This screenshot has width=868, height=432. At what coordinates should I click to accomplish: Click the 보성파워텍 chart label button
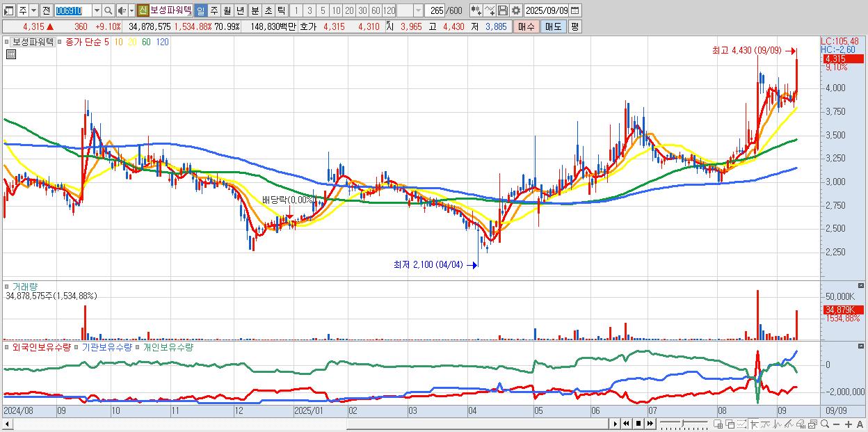(x=33, y=42)
